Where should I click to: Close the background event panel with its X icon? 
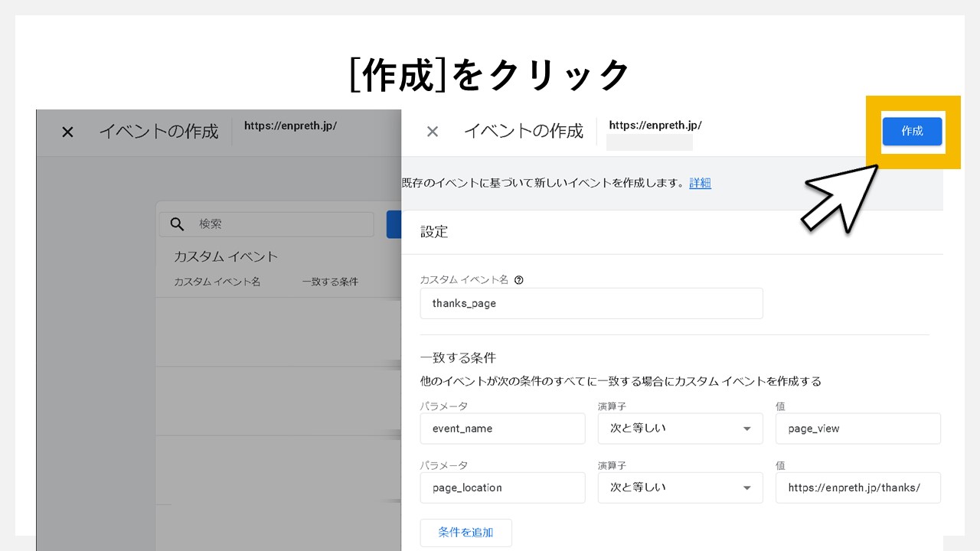click(67, 132)
